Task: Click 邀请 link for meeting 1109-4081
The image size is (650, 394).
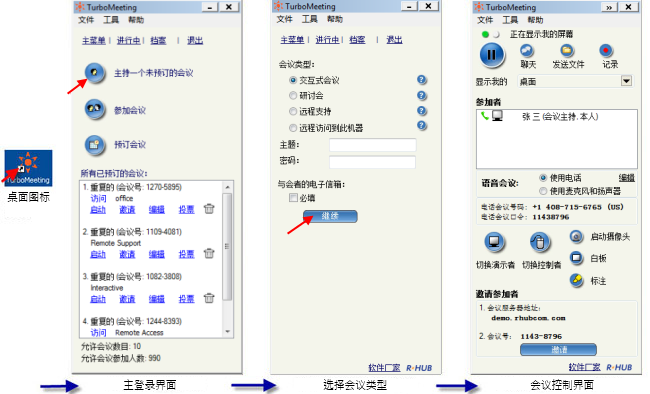Action: tap(127, 254)
